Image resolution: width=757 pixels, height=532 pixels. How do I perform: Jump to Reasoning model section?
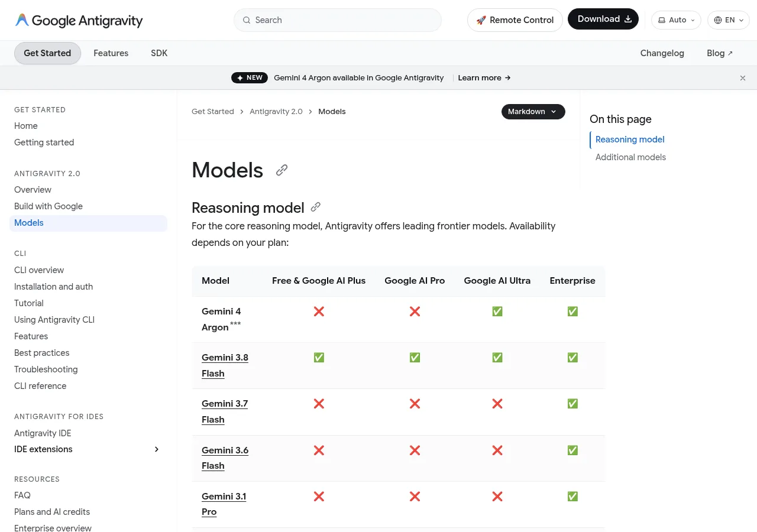tap(630, 140)
